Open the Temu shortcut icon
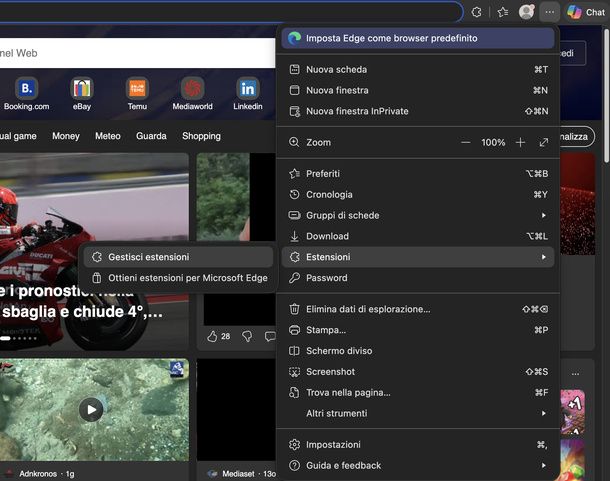Image resolution: width=610 pixels, height=481 pixels. tap(137, 89)
